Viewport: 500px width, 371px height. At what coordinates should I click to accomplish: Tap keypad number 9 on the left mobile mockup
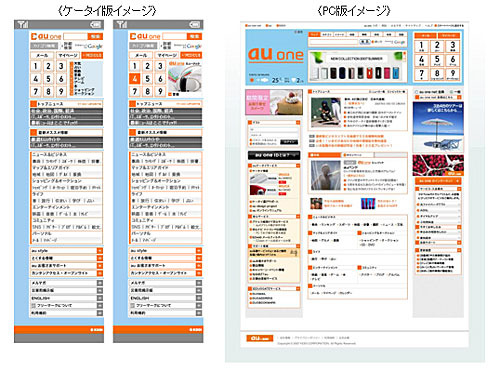(61, 91)
